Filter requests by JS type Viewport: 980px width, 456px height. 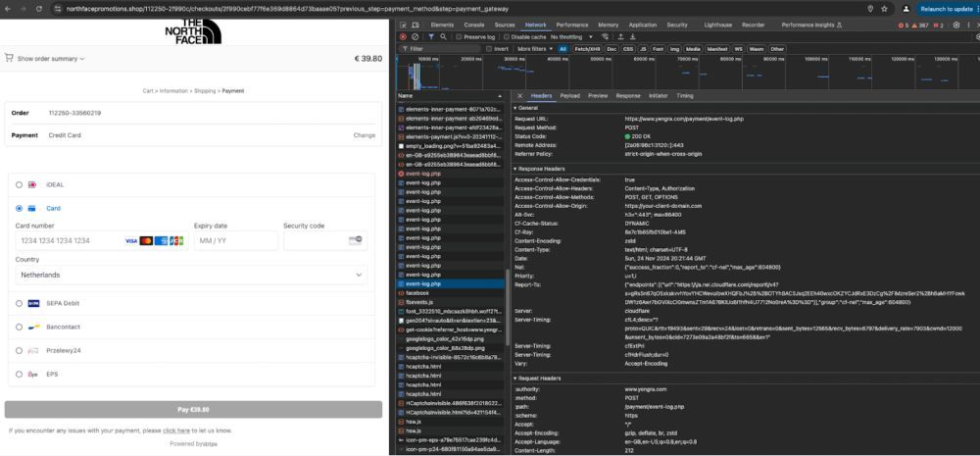643,49
